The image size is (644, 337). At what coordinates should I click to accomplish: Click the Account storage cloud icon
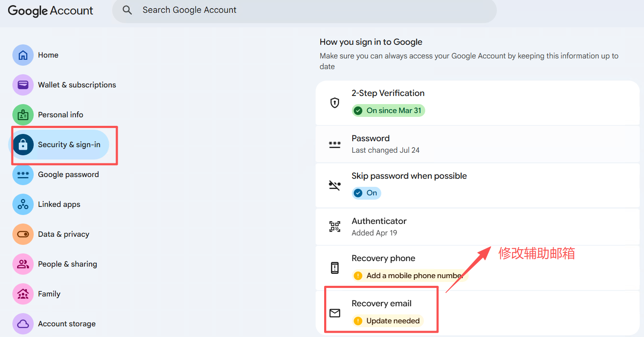click(23, 324)
